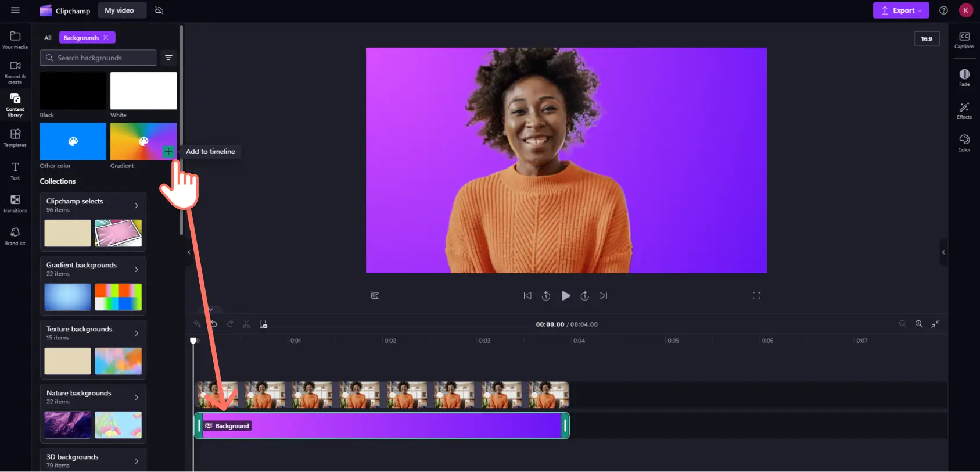Click the green add to timeline plus
Image resolution: width=980 pixels, height=472 pixels.
tap(168, 152)
